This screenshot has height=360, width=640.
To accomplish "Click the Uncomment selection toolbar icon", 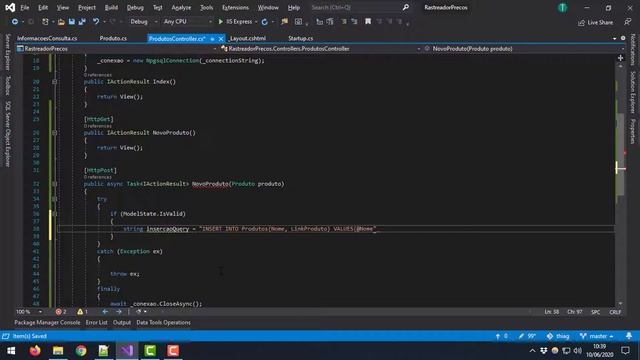I will point(354,22).
